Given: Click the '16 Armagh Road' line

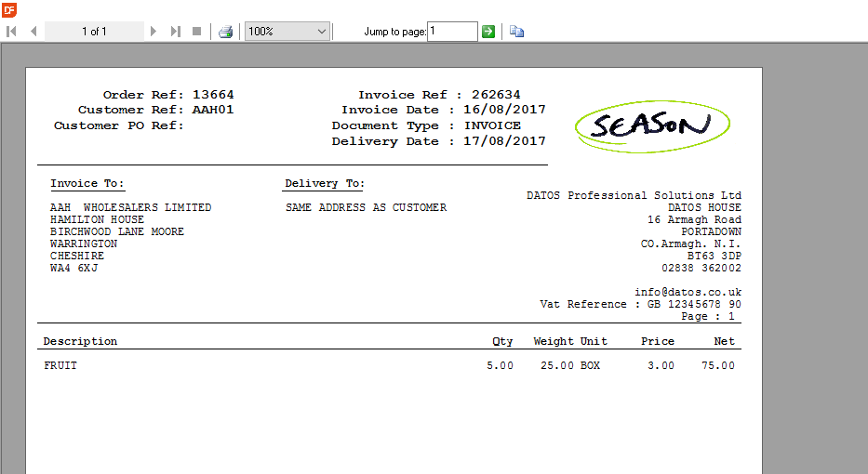Looking at the screenshot, I should (694, 219).
